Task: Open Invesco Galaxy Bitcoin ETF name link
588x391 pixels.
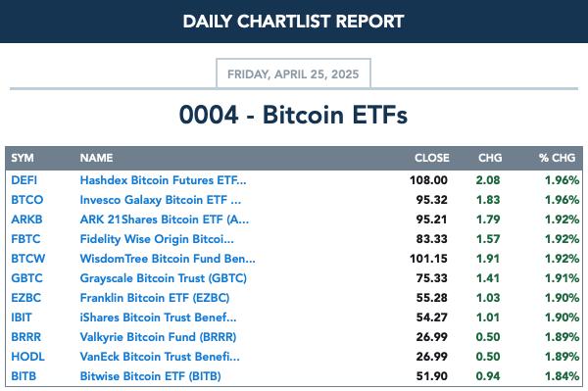Action: point(161,200)
